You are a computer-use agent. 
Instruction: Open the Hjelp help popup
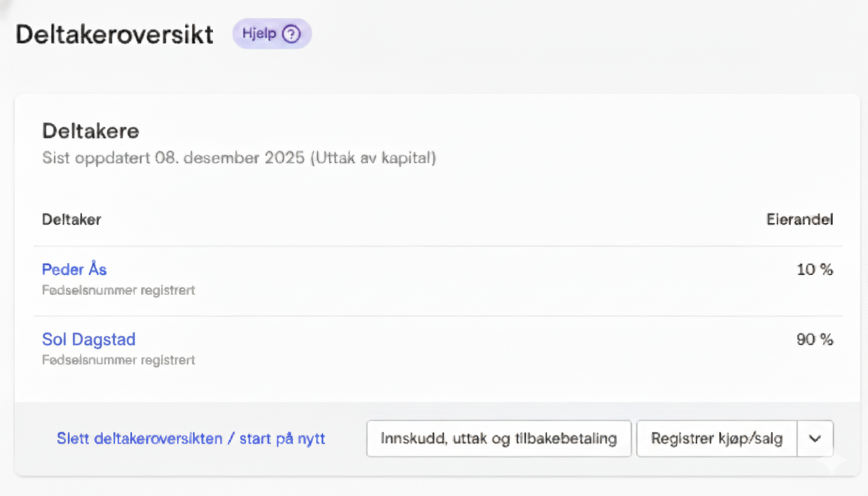271,34
